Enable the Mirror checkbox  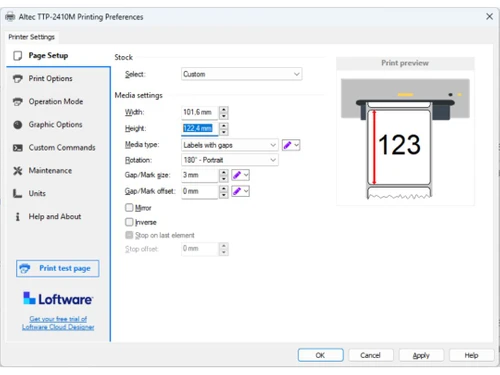129,208
